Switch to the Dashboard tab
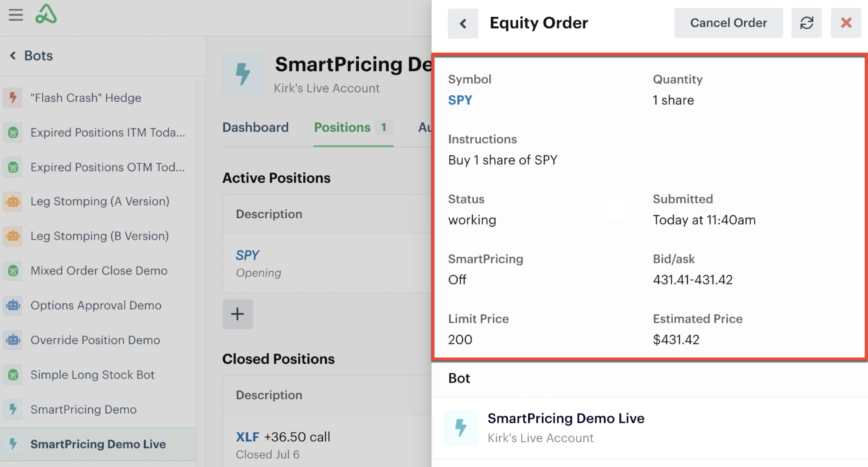The width and height of the screenshot is (868, 467). (256, 127)
